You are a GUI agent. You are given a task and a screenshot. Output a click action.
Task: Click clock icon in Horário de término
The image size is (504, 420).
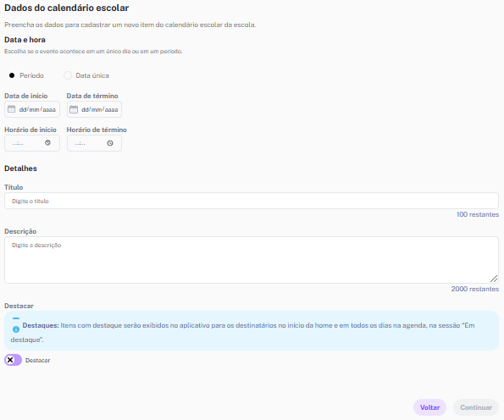[x=110, y=143]
